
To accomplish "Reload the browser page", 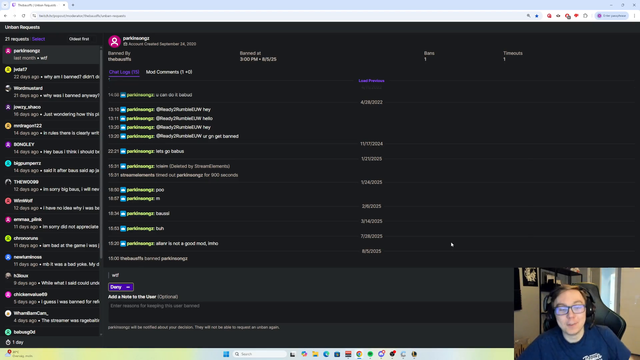I will [x=23, y=16].
